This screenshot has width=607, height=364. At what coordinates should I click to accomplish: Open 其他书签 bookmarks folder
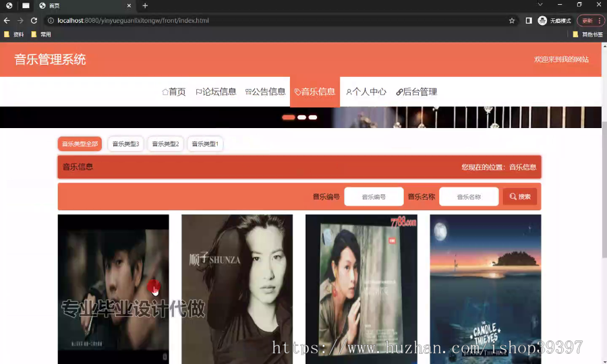click(587, 34)
